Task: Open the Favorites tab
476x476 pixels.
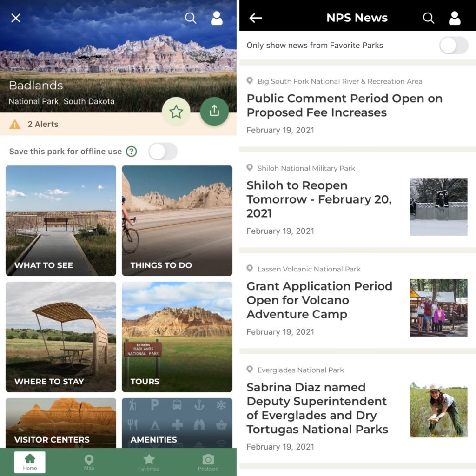Action: (x=149, y=462)
